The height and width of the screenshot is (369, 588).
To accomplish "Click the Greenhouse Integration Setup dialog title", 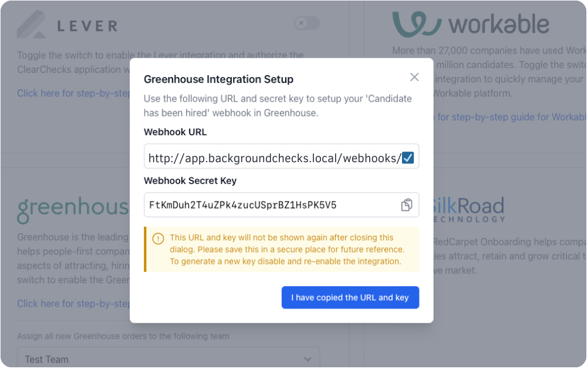I will (x=218, y=79).
